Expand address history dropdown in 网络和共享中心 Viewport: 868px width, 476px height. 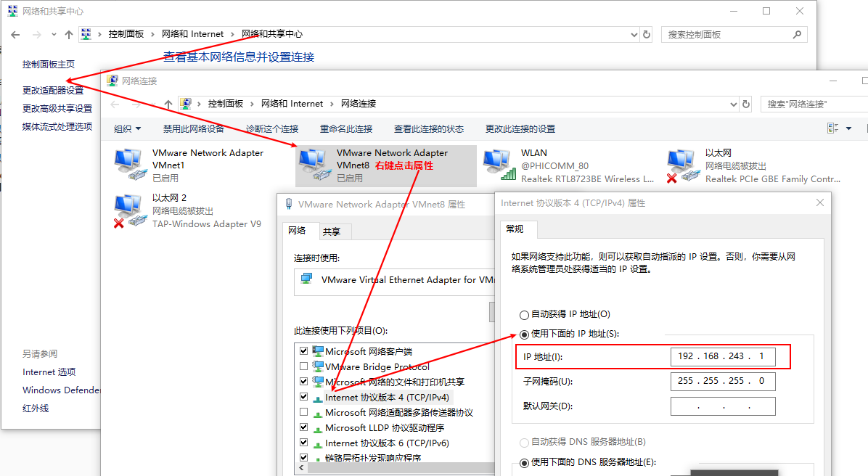tap(634, 34)
